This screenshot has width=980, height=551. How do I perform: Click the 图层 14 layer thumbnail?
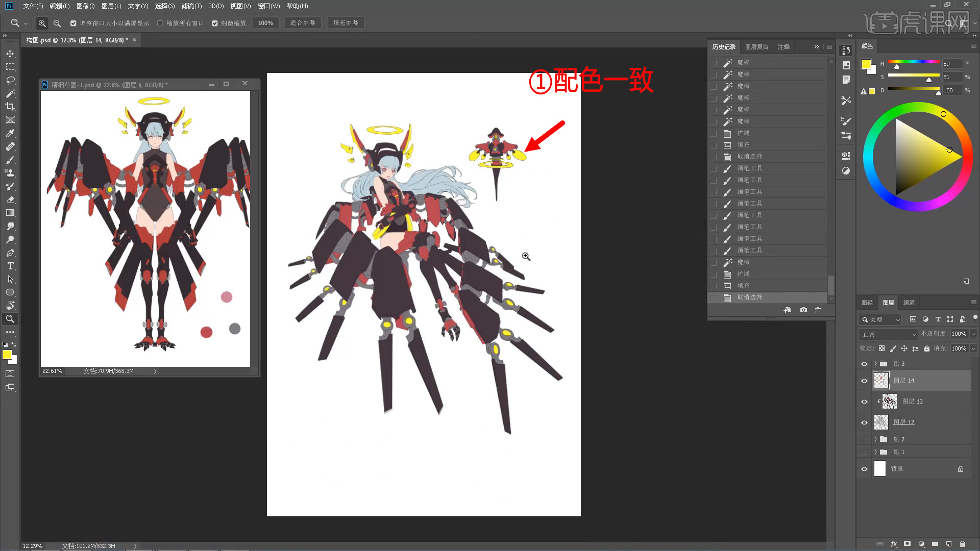(x=881, y=381)
